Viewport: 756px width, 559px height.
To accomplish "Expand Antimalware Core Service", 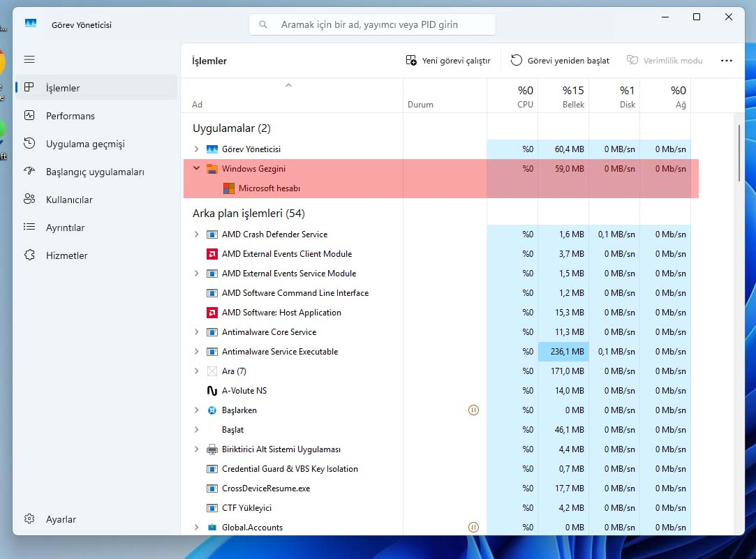I will pyautogui.click(x=196, y=332).
